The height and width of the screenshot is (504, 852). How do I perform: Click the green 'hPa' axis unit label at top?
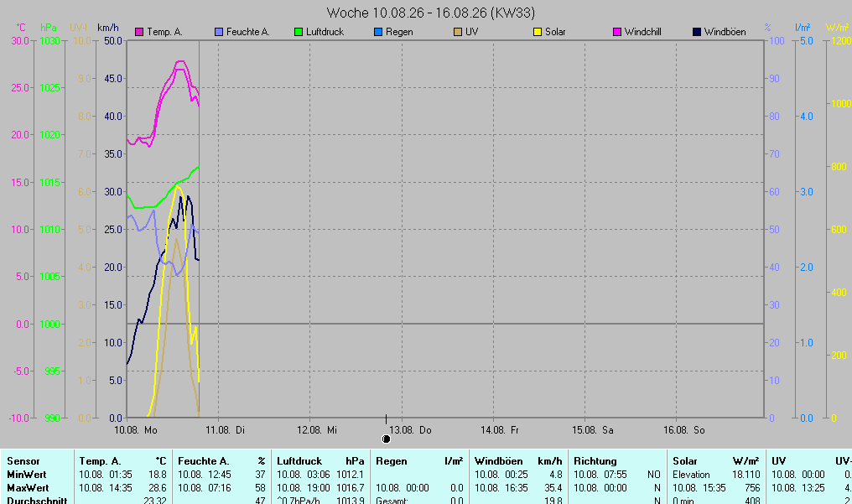point(49,27)
